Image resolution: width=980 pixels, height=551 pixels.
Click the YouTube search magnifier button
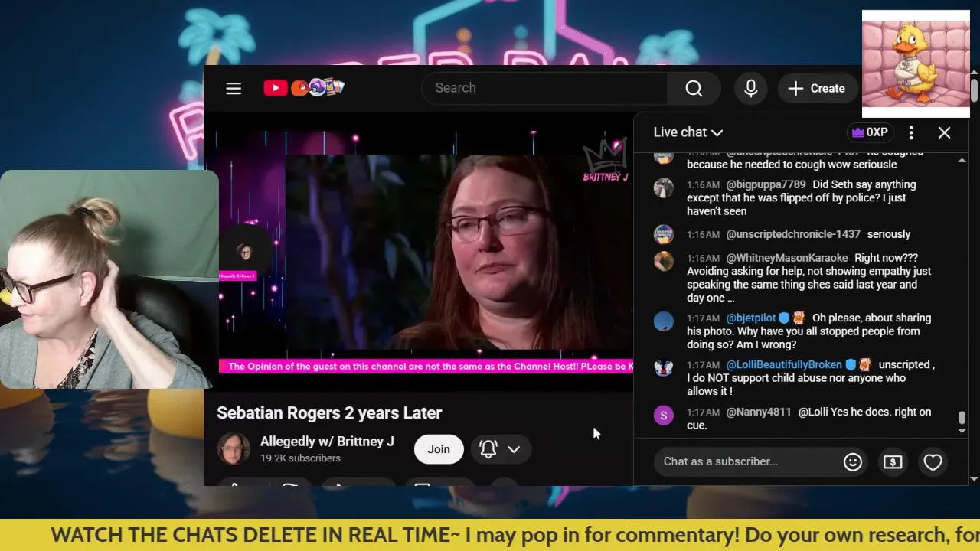point(694,89)
